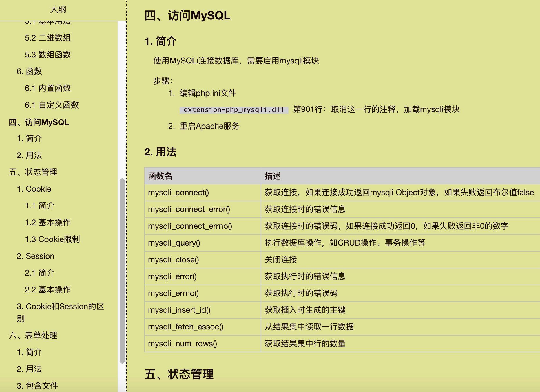This screenshot has width=540, height=392.
Task: Click the 1. 简介 content heading
Action: pos(160,41)
